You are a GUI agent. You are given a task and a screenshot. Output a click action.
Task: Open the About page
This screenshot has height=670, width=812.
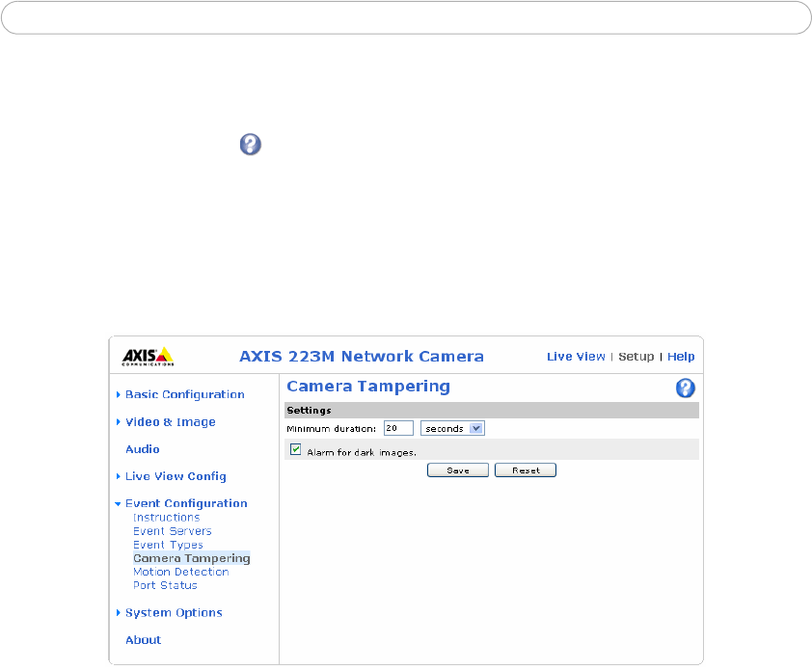click(144, 640)
